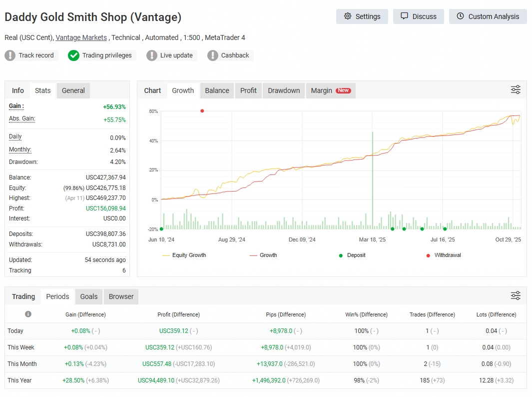Open the Discuss panel button
Viewport: 532px width, 397px height.
click(420, 16)
